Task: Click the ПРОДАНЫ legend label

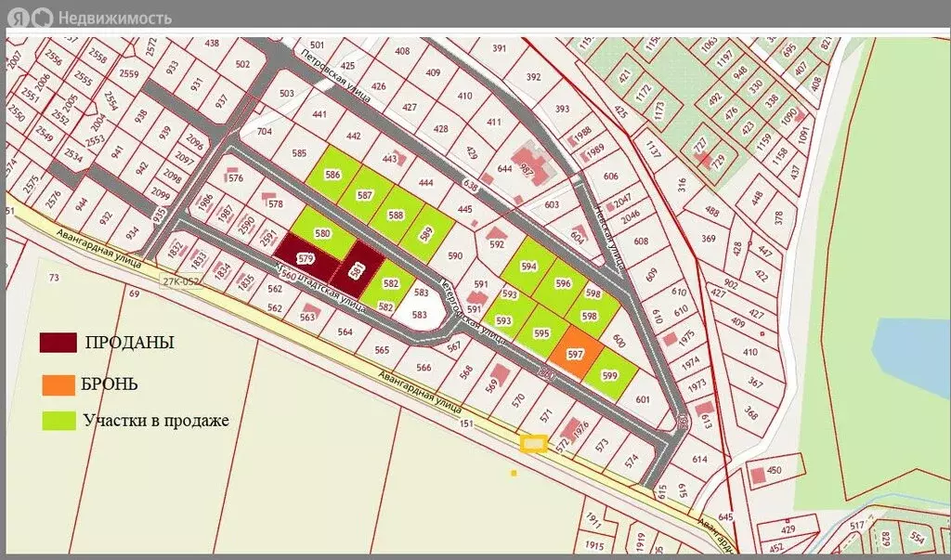Action: [x=129, y=343]
